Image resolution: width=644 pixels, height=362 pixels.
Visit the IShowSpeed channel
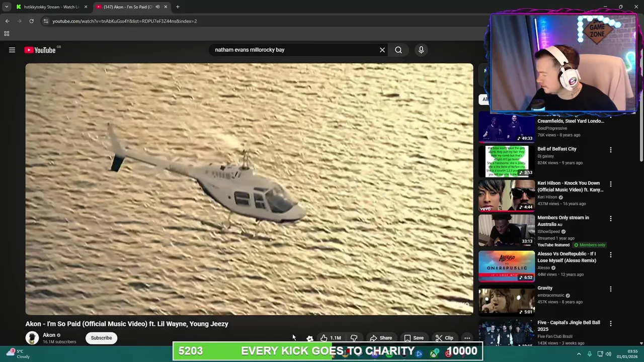coord(548,231)
